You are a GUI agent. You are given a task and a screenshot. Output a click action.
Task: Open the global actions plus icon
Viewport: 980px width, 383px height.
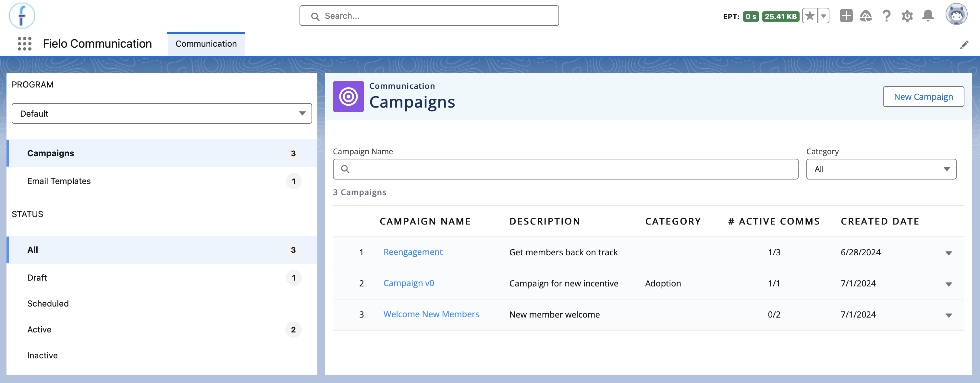pyautogui.click(x=846, y=16)
